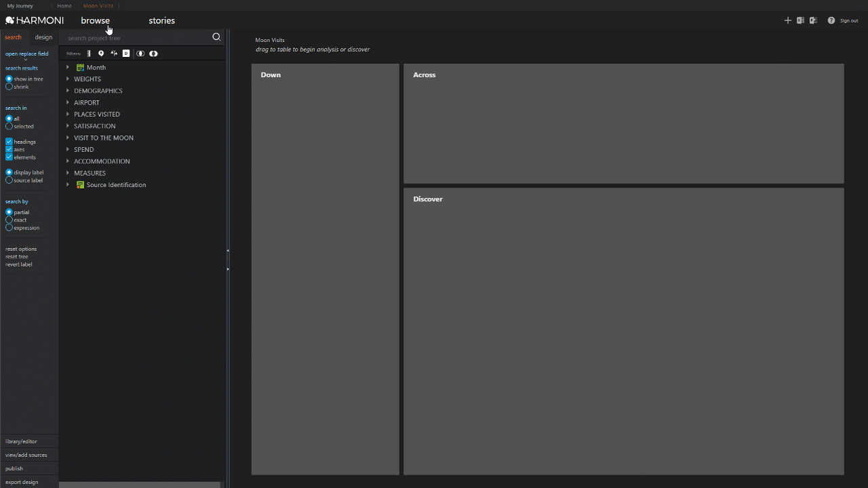Click the rightmost overlapping-circles filter icon
The image size is (868, 488).
click(x=153, y=54)
